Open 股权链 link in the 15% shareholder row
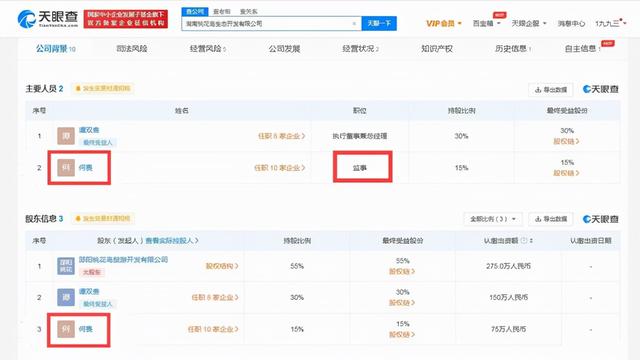The image size is (640, 360). click(x=402, y=335)
